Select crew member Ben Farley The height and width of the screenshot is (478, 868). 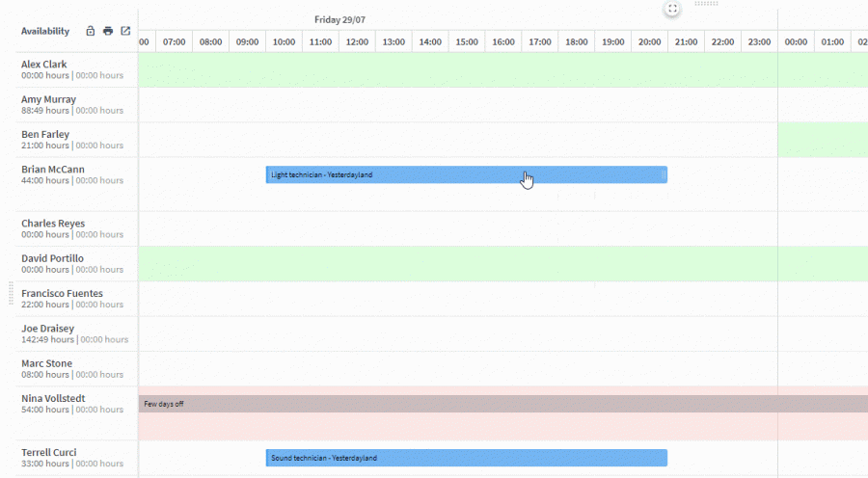45,135
